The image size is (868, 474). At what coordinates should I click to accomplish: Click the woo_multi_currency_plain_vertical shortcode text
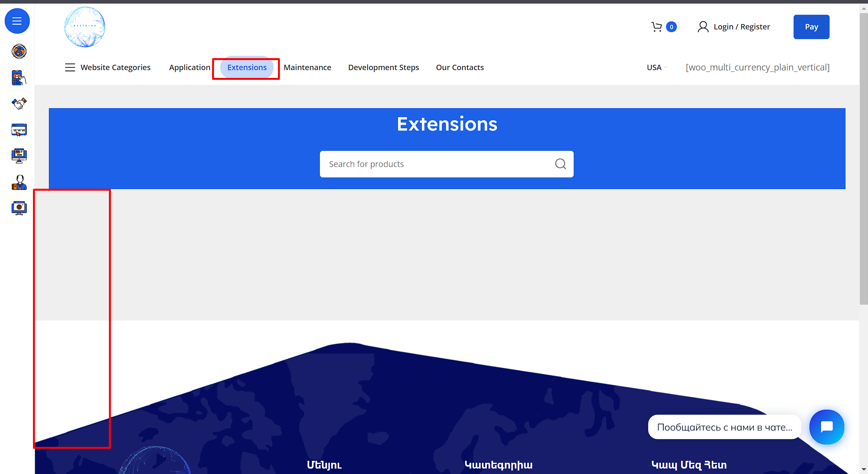[758, 67]
